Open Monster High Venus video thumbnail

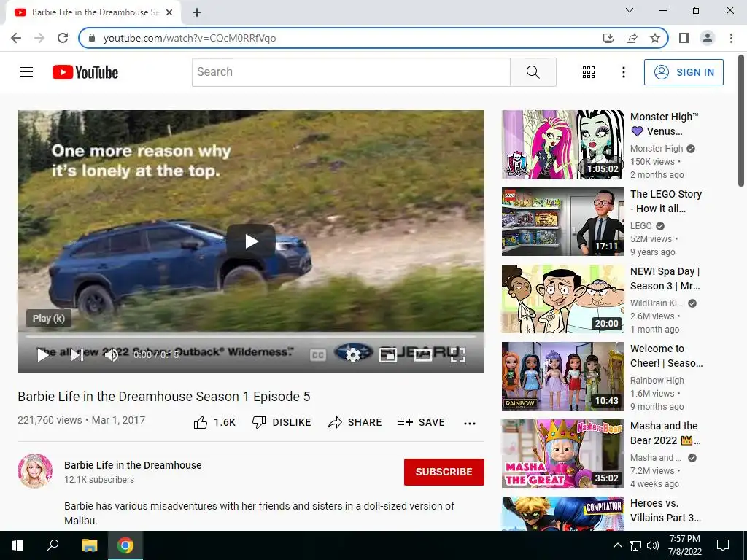(563, 144)
